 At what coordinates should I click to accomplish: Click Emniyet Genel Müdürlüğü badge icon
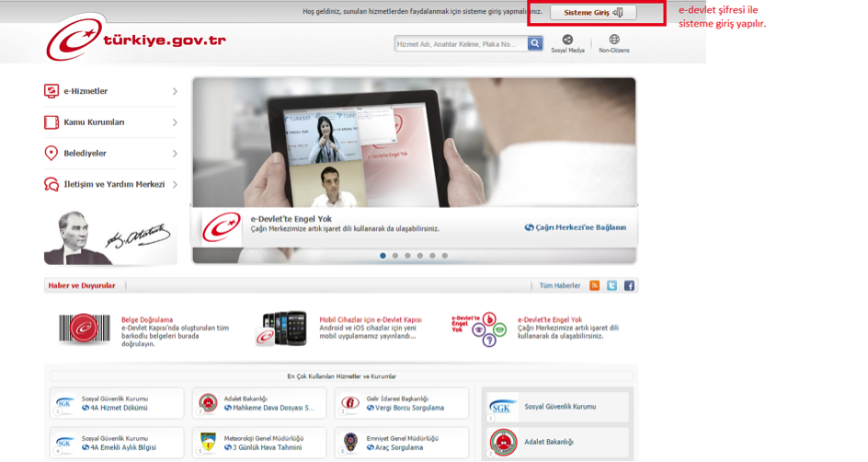point(350,443)
